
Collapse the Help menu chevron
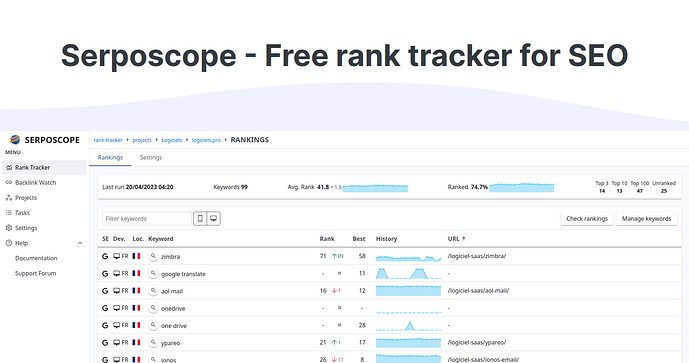point(80,243)
